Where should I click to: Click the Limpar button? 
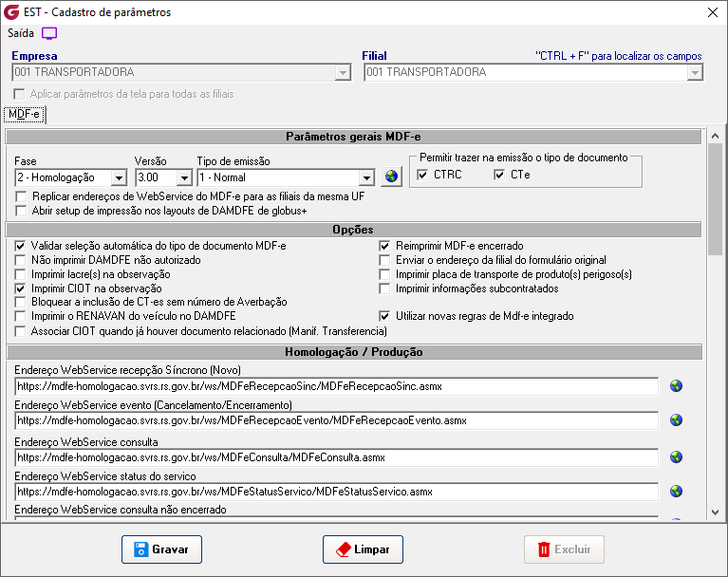point(363,549)
